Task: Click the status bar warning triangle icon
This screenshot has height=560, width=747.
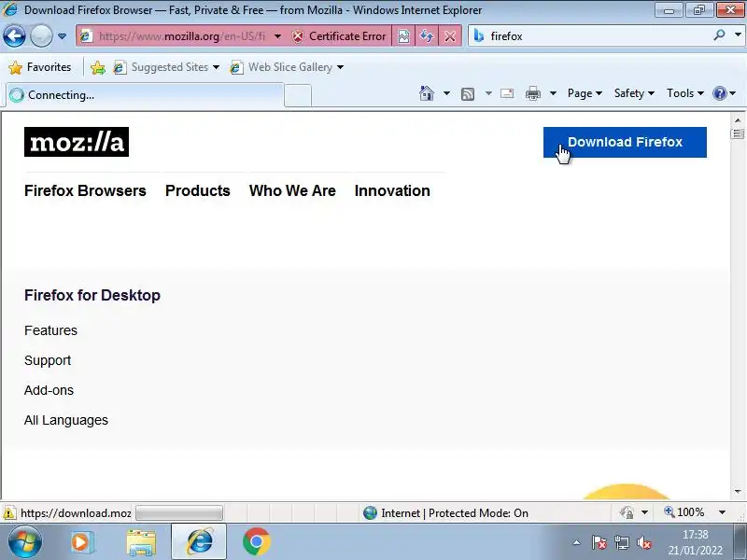Action: [8, 513]
